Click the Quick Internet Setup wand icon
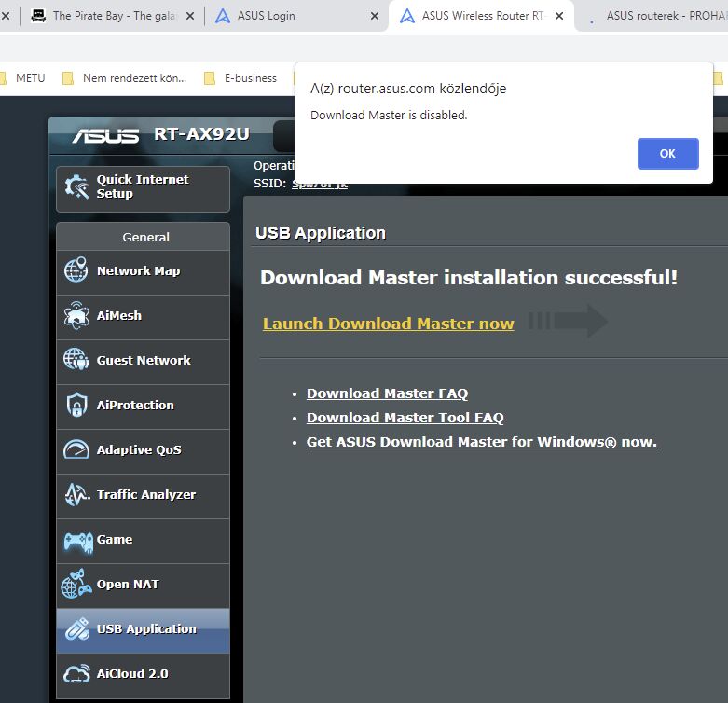This screenshot has height=703, width=728. tap(76, 186)
